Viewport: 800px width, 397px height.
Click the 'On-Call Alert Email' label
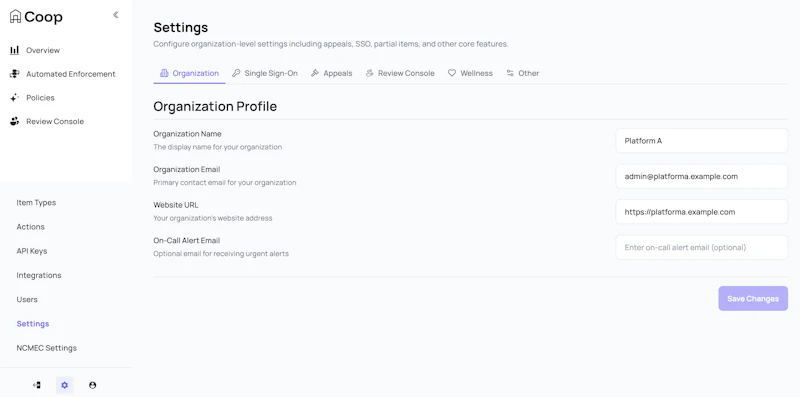point(187,240)
